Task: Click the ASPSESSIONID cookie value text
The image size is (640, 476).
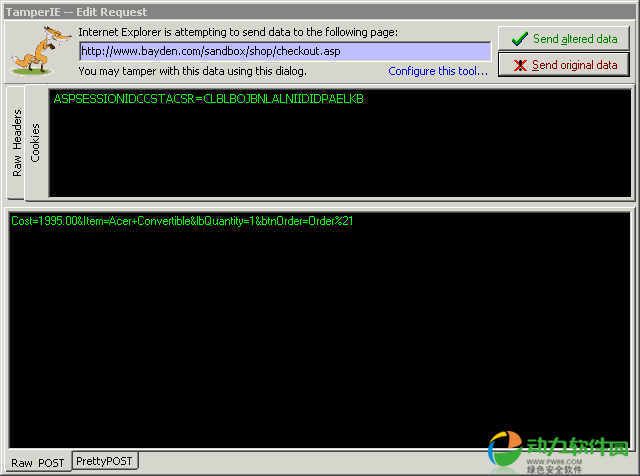Action: pos(208,99)
